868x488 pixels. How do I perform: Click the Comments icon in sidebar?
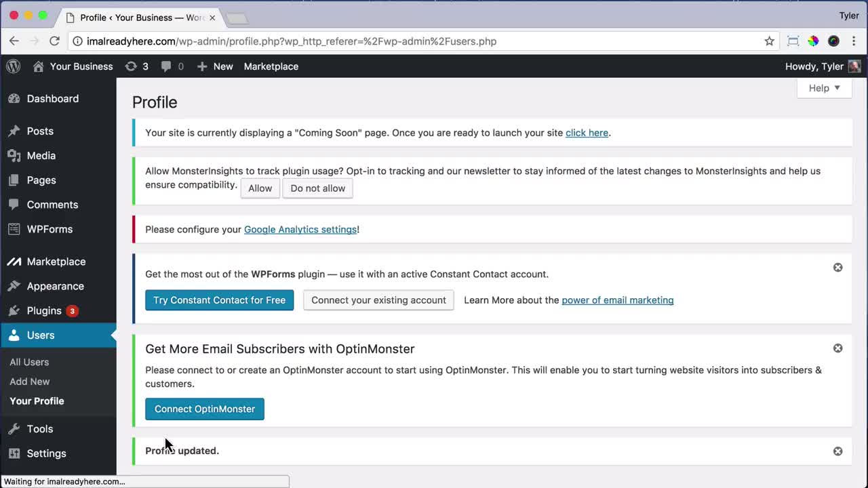(14, 204)
